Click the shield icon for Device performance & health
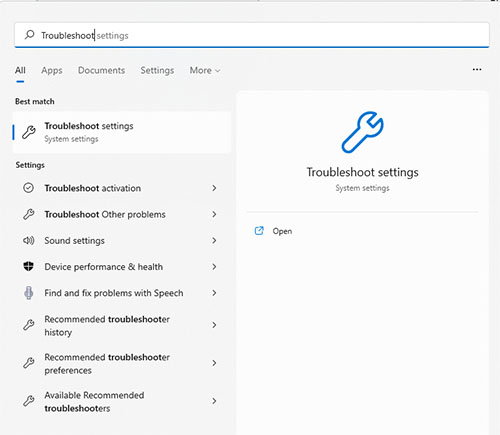The image size is (500, 435). 29,266
